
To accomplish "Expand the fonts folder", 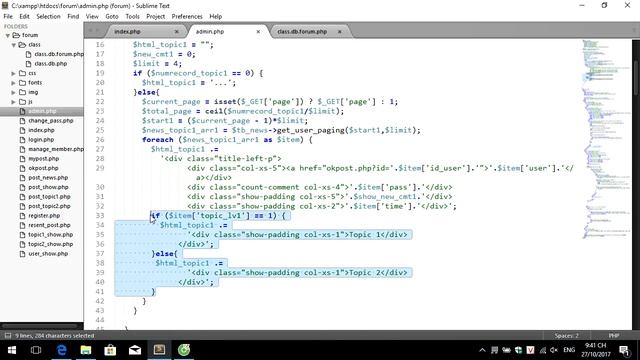I will tap(13, 83).
